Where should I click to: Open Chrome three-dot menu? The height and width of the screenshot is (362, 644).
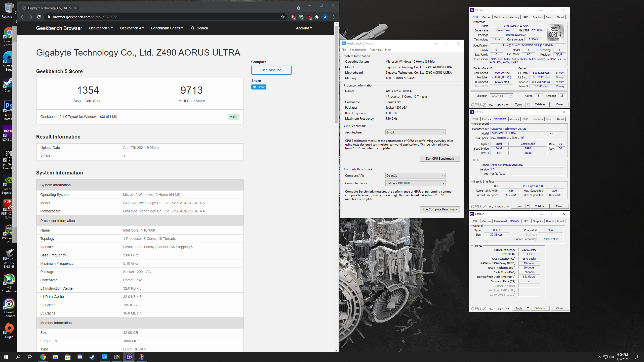pyautogui.click(x=333, y=17)
